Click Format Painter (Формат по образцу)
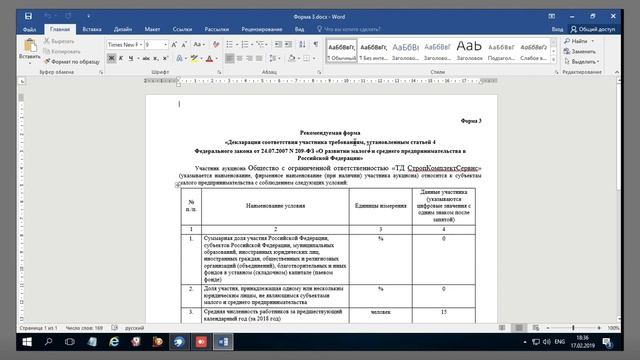The image size is (640, 360). [71, 62]
